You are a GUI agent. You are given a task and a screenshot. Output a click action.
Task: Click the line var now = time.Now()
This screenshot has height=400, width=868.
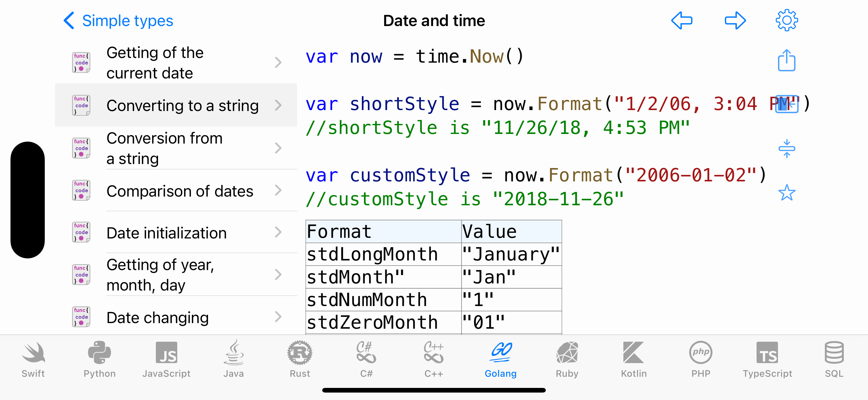[x=414, y=56]
